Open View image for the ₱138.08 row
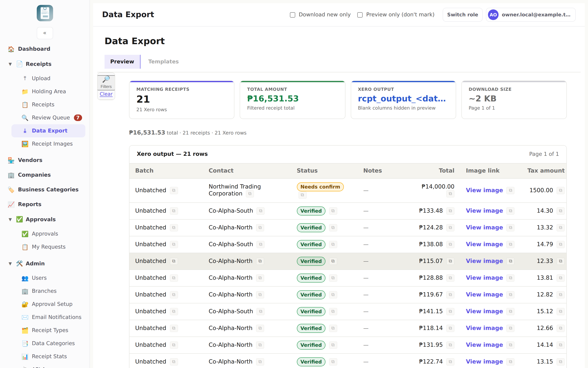Screen dimensions: 588x368 [x=484, y=244]
